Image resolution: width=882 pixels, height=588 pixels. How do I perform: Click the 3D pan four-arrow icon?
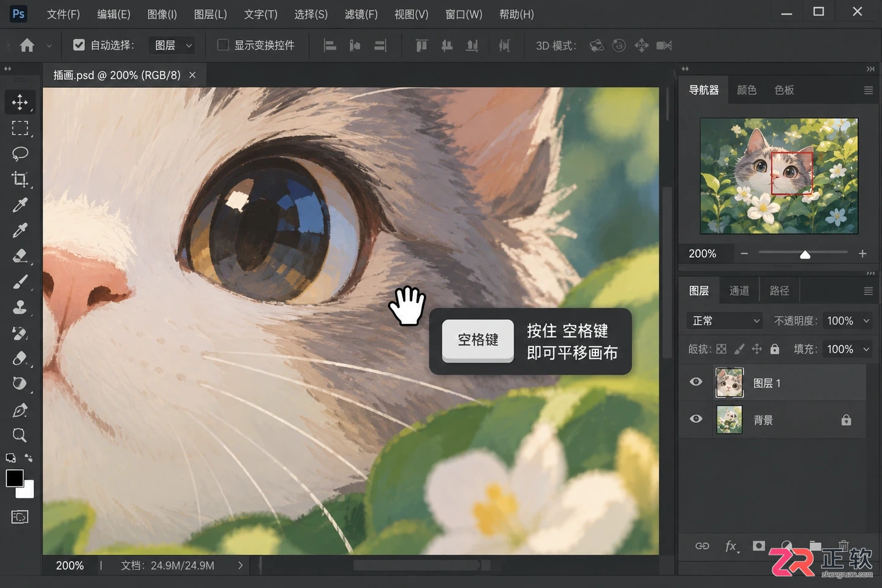641,45
